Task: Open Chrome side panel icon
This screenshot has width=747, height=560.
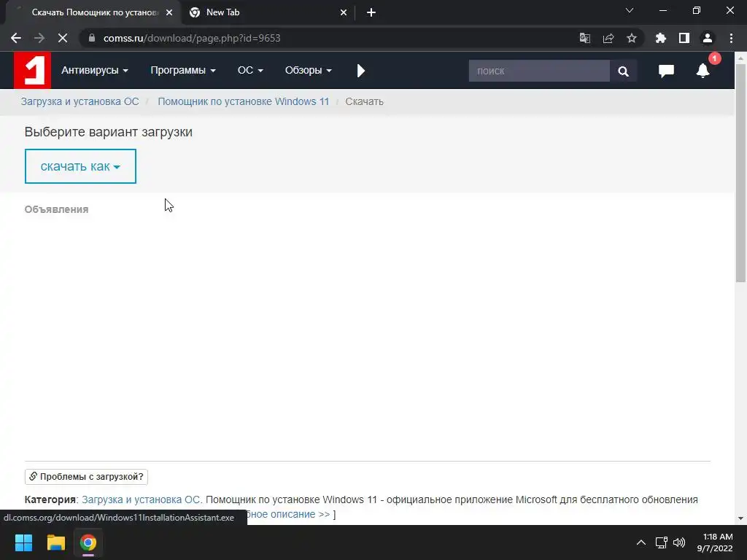Action: [x=684, y=38]
